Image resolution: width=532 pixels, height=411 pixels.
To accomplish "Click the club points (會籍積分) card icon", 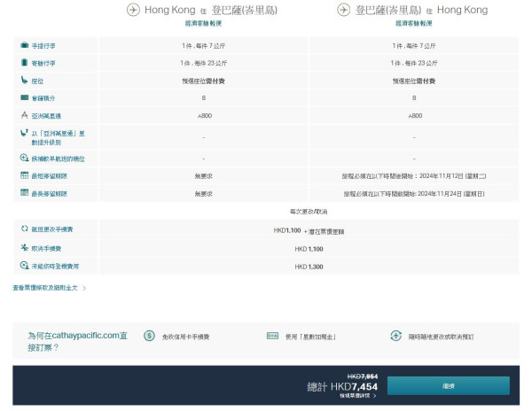I will pos(24,97).
